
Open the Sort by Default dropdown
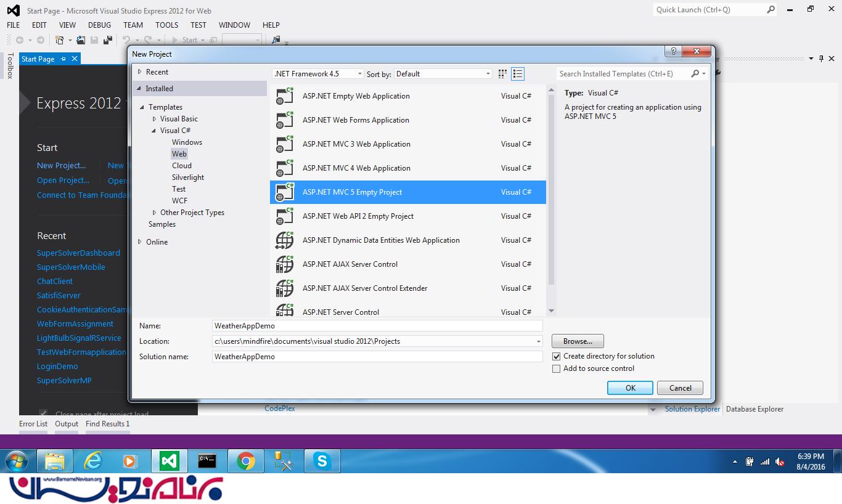pos(443,74)
